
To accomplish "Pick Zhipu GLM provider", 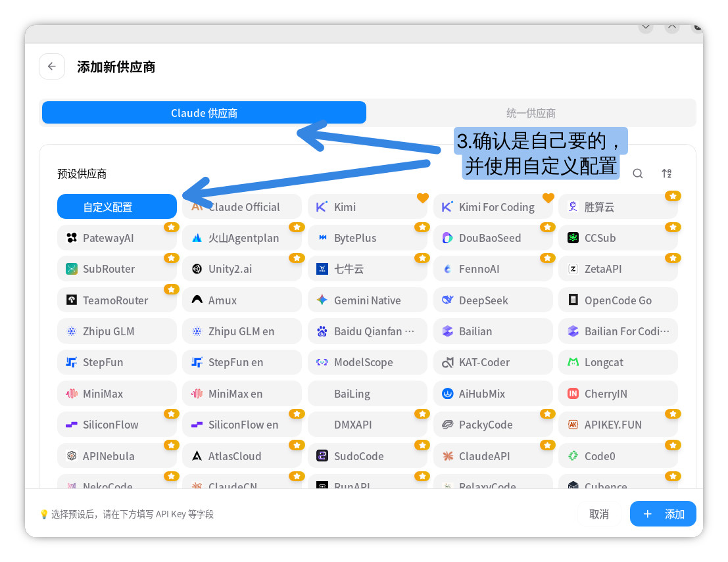I will (x=117, y=331).
